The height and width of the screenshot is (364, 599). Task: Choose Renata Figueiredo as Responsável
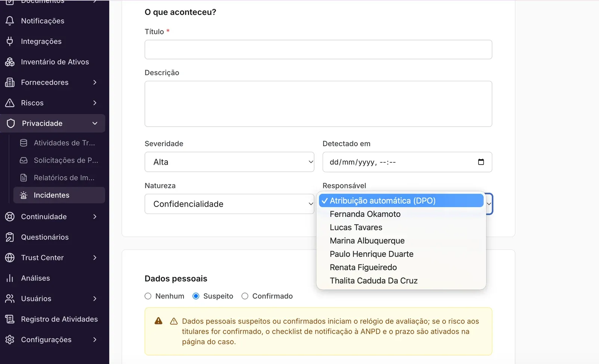coord(401,267)
